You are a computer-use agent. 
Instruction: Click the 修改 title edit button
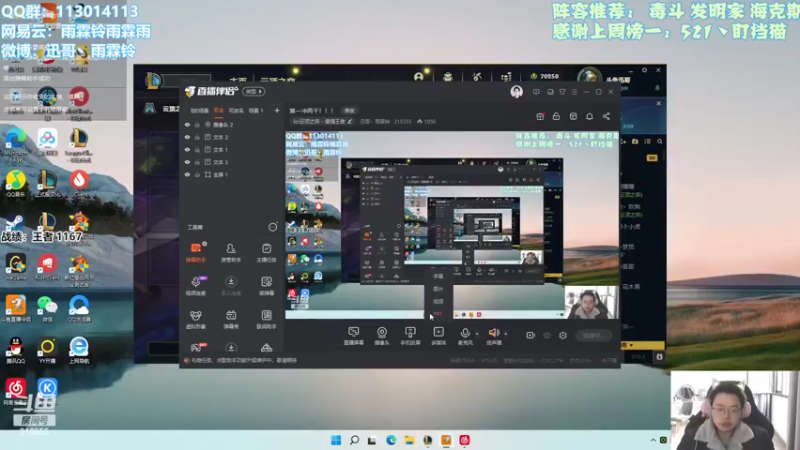pyautogui.click(x=349, y=110)
